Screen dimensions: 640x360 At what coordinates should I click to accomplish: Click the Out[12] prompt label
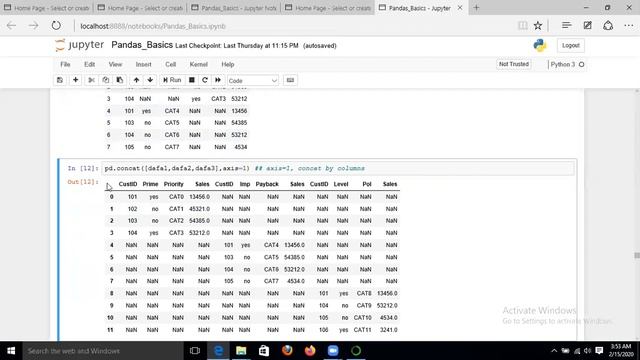tap(83, 182)
